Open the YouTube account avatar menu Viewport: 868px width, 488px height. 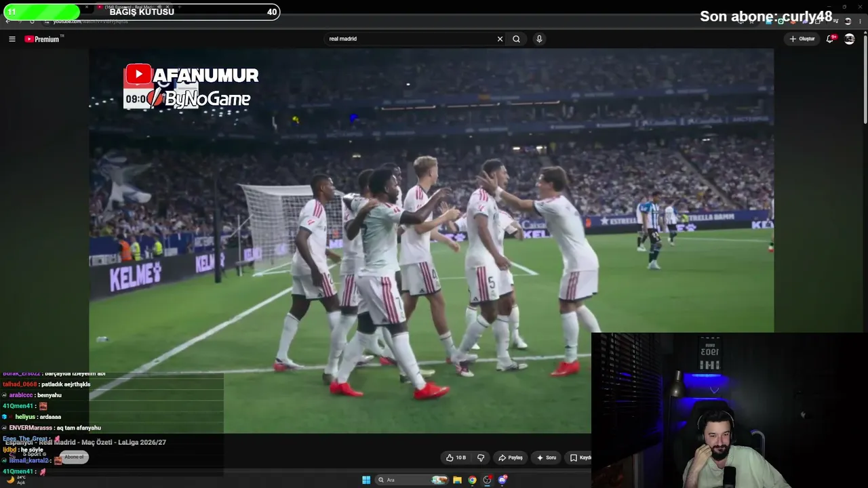coord(850,39)
